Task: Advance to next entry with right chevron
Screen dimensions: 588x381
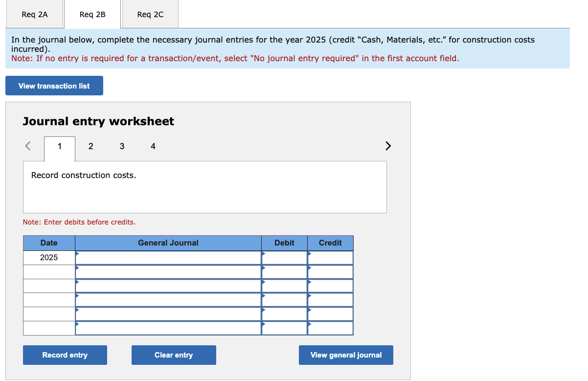Action: pos(388,146)
